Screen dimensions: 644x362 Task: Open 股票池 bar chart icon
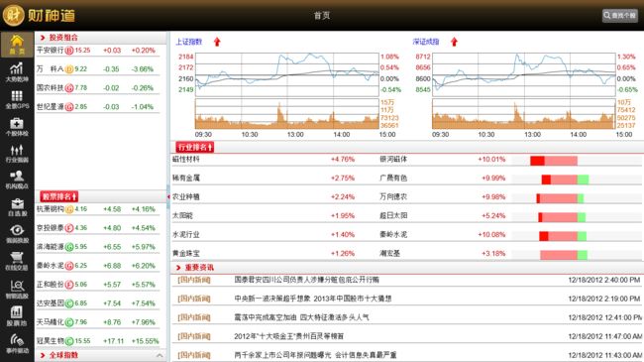point(17,316)
